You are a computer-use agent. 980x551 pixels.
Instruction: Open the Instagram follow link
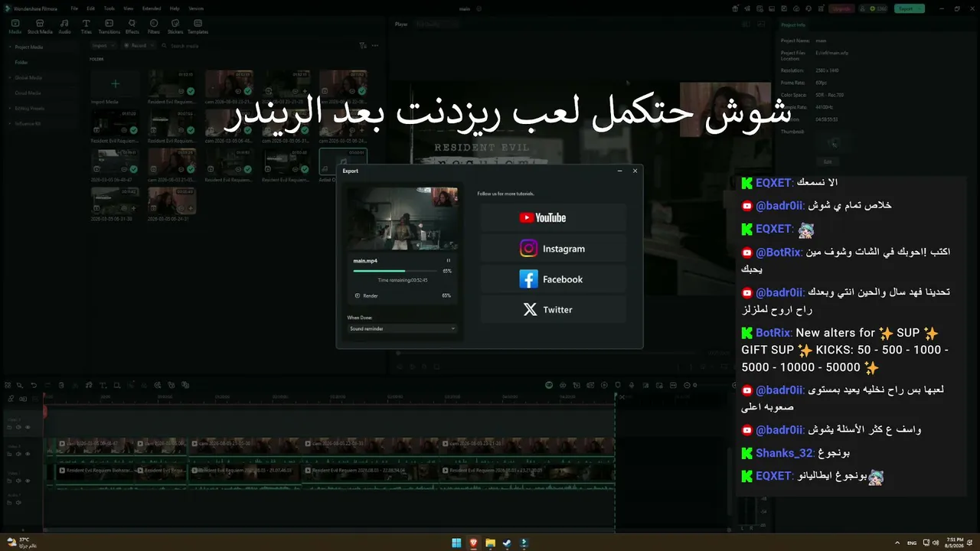[x=553, y=249]
